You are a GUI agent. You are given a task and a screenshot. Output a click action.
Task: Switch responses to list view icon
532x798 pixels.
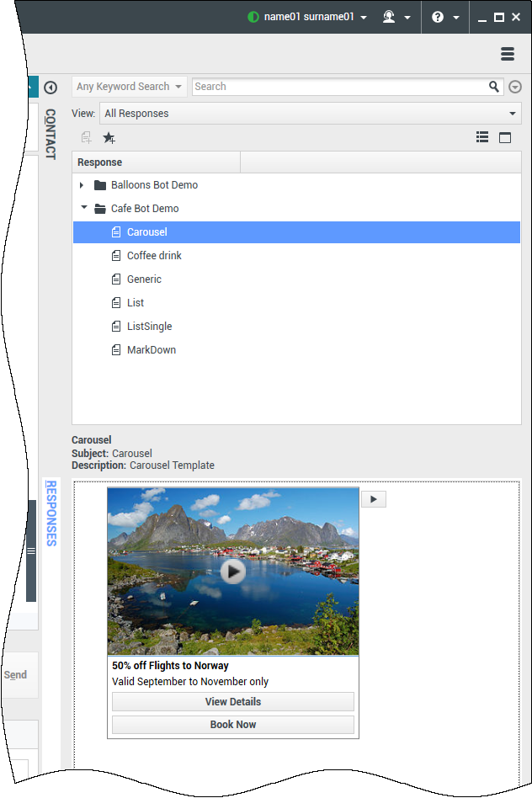point(482,137)
